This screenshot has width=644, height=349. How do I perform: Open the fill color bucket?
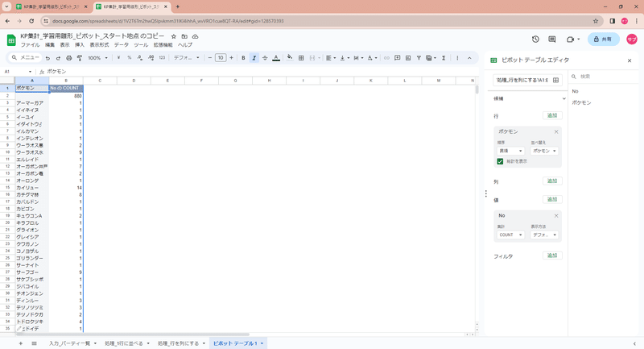290,58
